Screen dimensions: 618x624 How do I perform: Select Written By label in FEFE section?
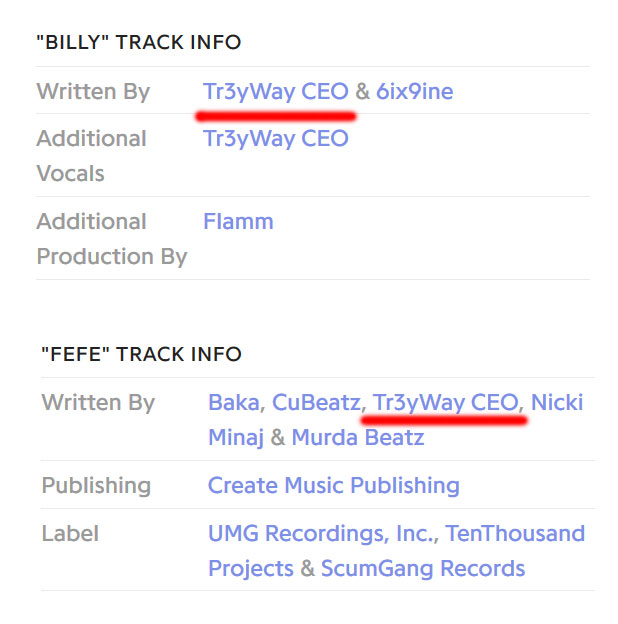click(98, 403)
